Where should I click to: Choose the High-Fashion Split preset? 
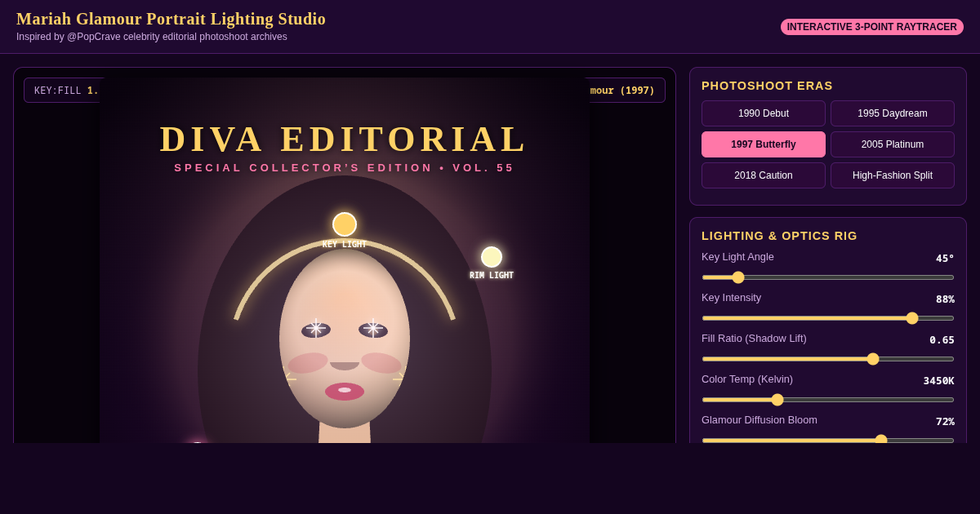[893, 175]
